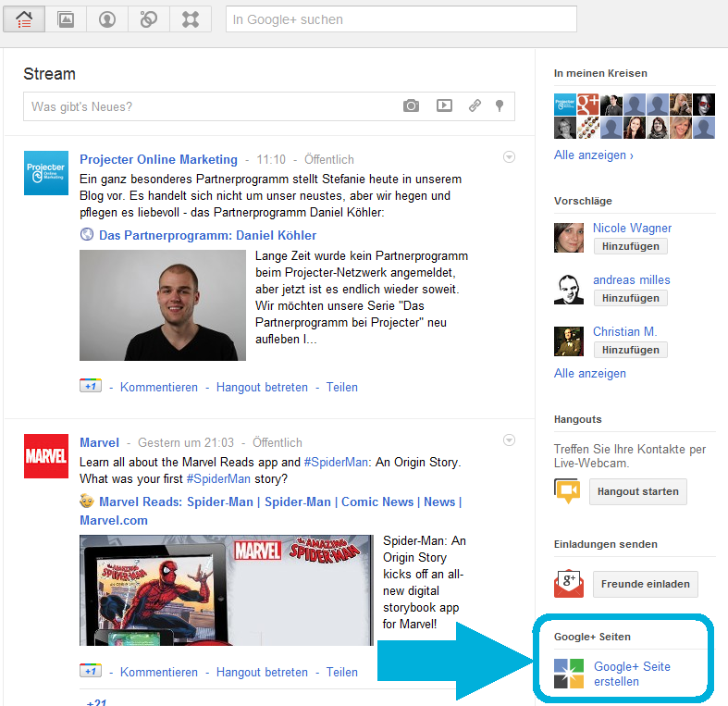Click the face icon beside Marvel Reads link
The image size is (728, 706).
coord(87,501)
